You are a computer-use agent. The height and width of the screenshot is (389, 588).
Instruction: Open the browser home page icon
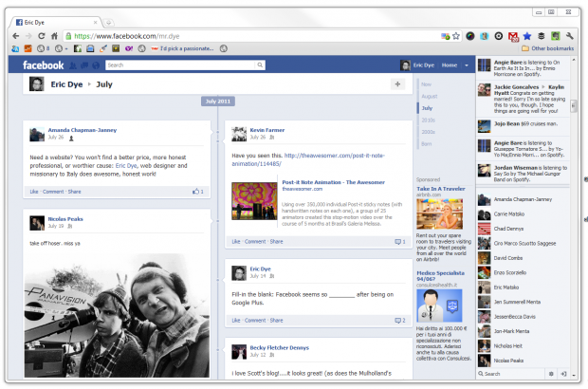click(54, 36)
